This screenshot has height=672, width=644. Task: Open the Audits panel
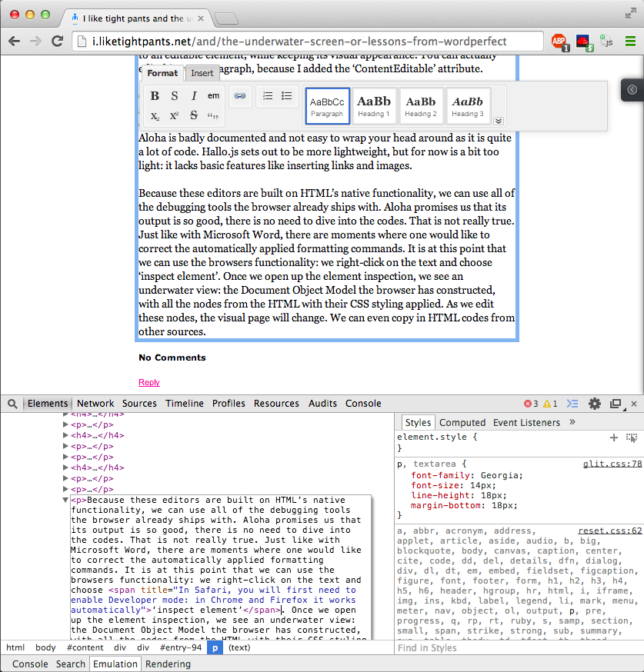(322, 404)
